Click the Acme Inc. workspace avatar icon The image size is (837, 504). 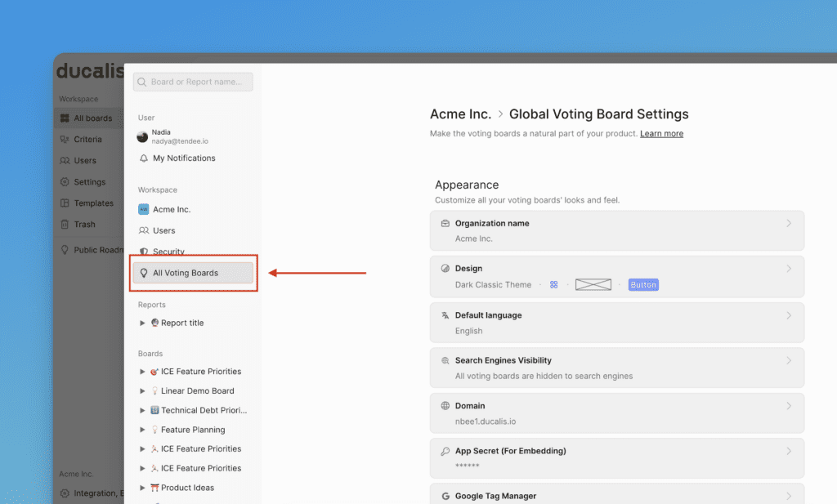(144, 210)
